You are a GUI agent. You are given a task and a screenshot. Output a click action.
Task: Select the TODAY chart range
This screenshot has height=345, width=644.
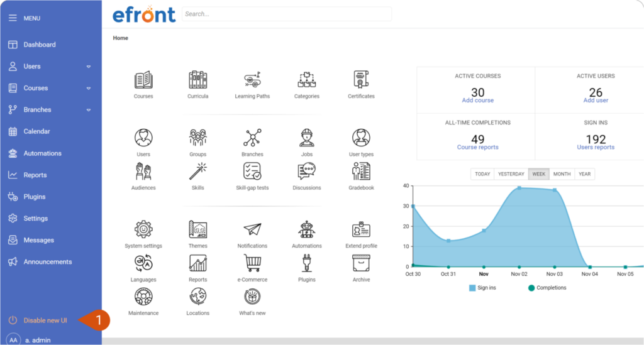tap(482, 174)
